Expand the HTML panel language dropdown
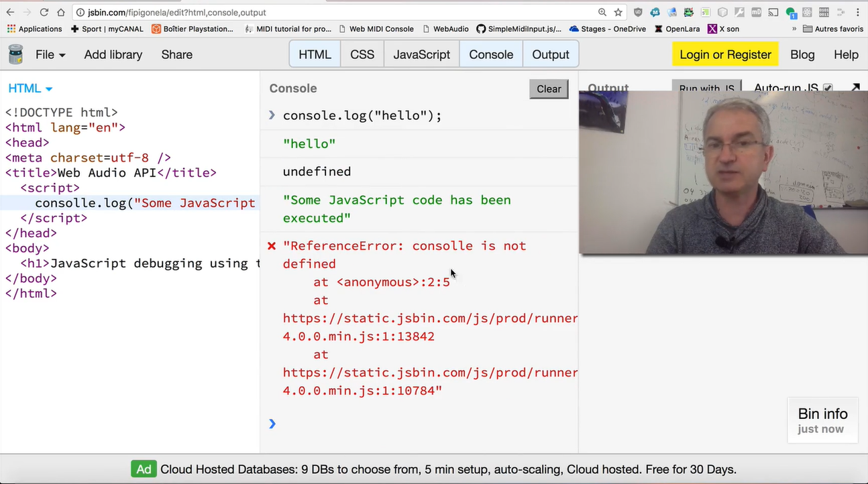Viewport: 868px width, 484px height. tap(30, 88)
